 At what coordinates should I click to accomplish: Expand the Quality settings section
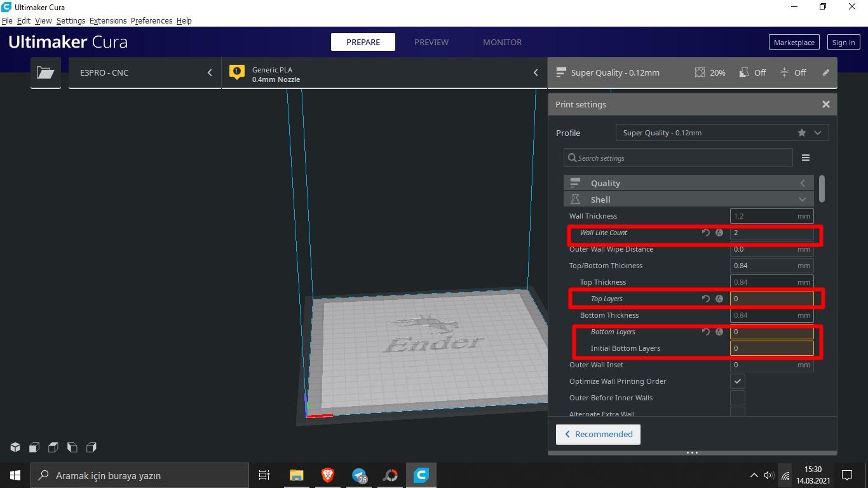(x=688, y=183)
